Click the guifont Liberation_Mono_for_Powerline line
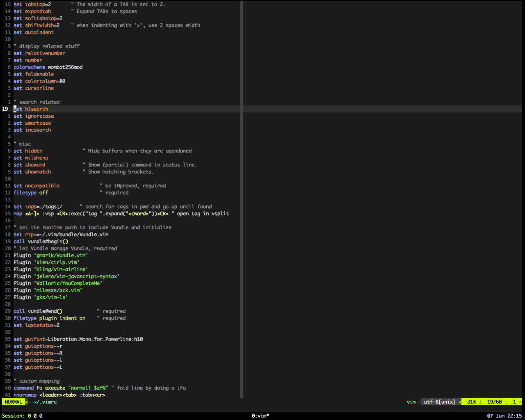Image resolution: width=525 pixels, height=420 pixels. click(x=78, y=339)
